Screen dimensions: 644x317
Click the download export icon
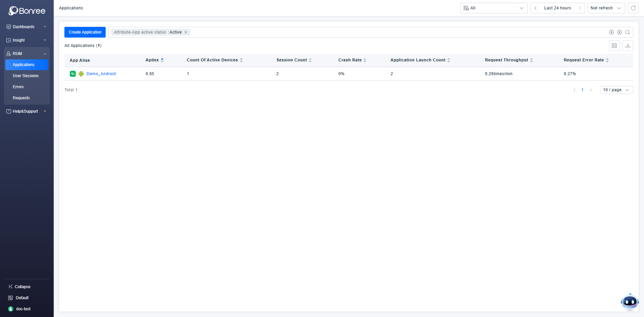coord(628,46)
